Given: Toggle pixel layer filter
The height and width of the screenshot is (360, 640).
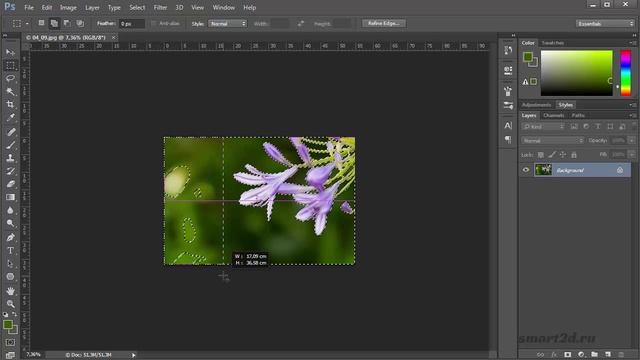Looking at the screenshot, I should pos(574,127).
